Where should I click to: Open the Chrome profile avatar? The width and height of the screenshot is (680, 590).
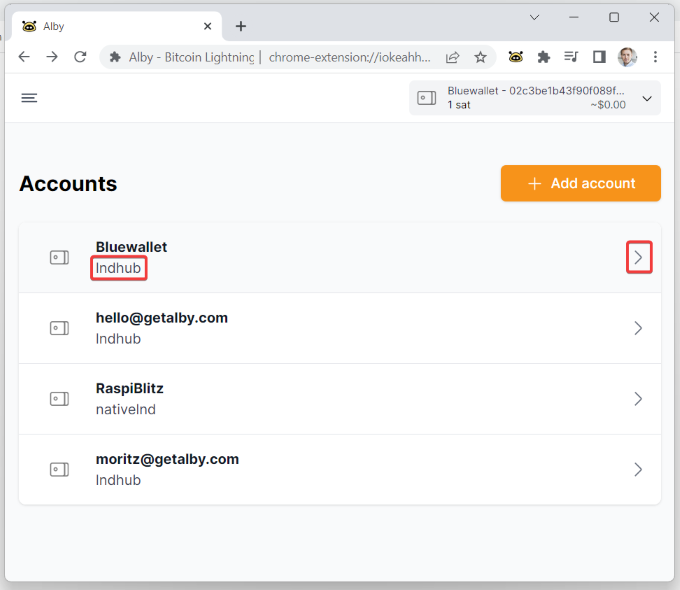pos(627,57)
